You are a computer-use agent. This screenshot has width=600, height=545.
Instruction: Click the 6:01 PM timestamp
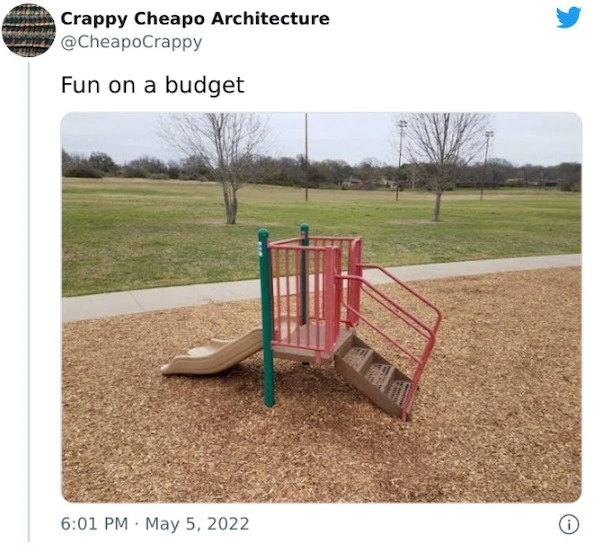(x=94, y=524)
